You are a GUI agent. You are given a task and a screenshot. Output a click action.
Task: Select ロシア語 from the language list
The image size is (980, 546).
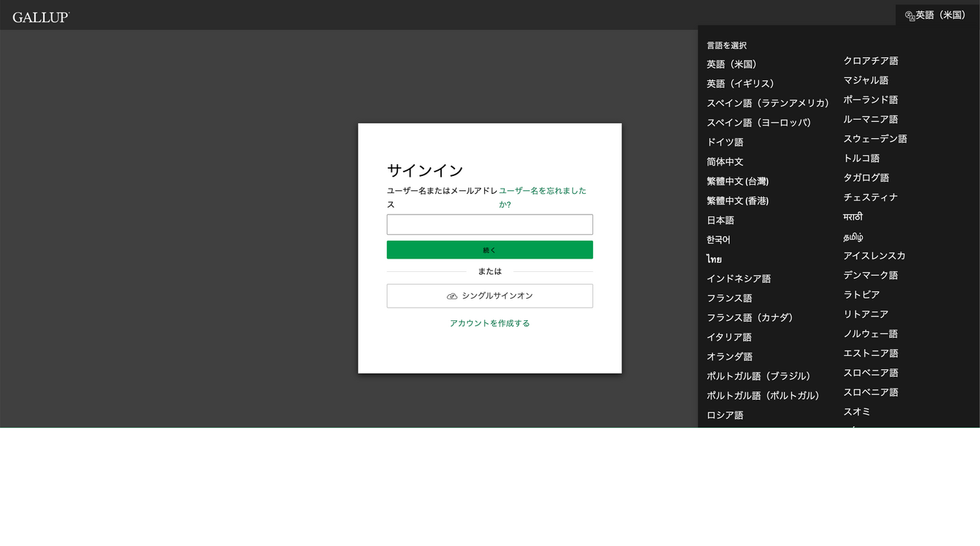pos(725,415)
